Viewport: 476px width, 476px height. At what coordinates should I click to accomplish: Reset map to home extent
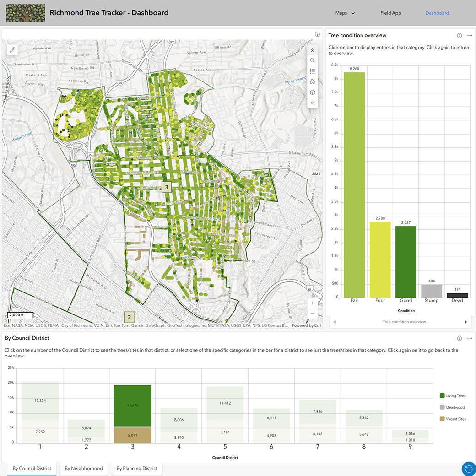312,81
